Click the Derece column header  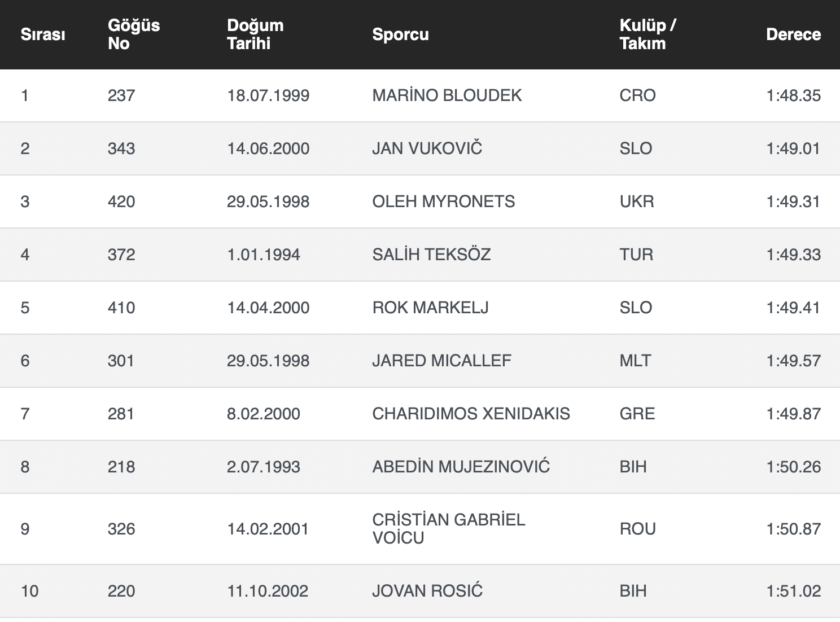pyautogui.click(x=793, y=34)
